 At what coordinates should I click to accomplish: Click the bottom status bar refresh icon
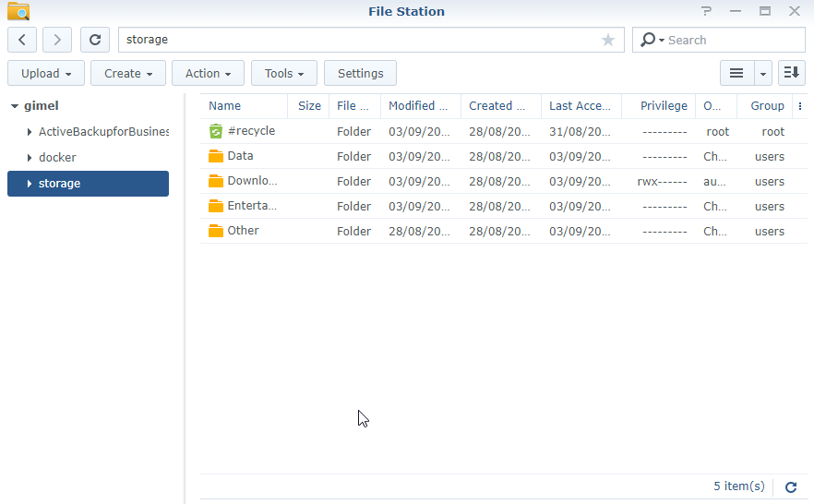click(791, 486)
